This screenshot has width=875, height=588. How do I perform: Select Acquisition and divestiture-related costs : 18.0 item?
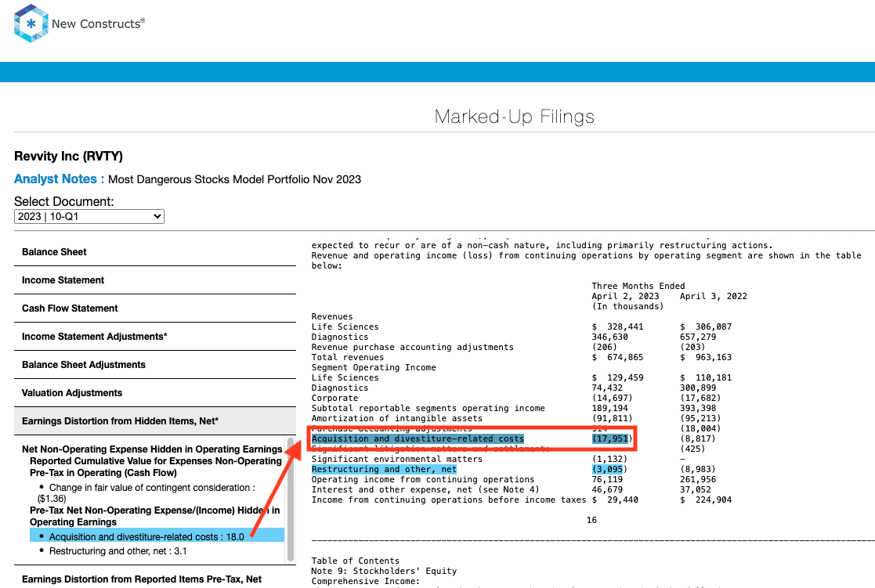[157, 536]
